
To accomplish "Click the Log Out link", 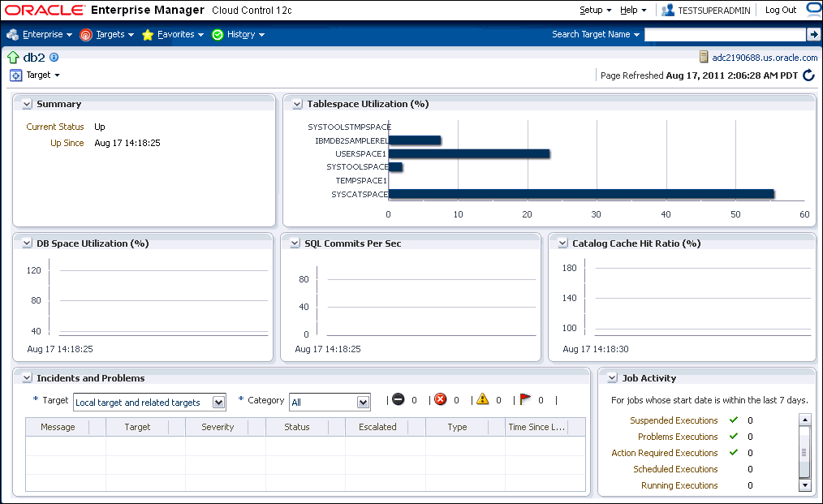I will [781, 10].
